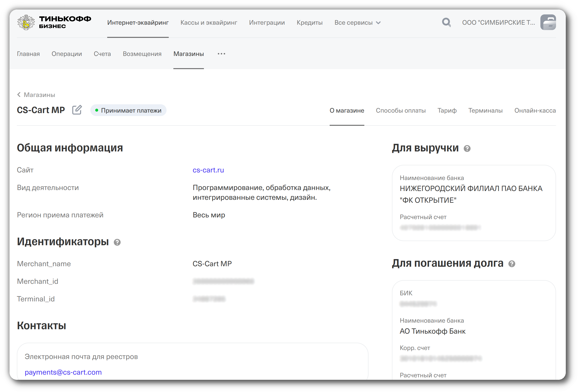Open the Онлайн-касса tab
The height and width of the screenshot is (392, 578).
click(535, 110)
